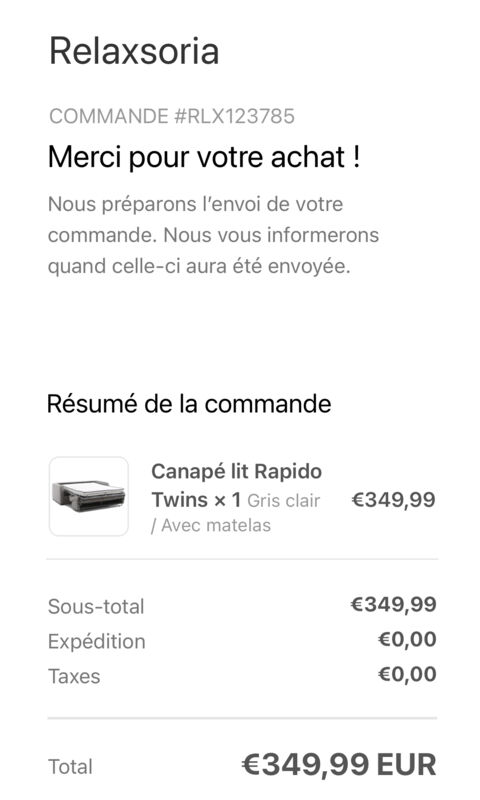
Task: Click the Résumé de la commande heading
Action: pos(189,404)
